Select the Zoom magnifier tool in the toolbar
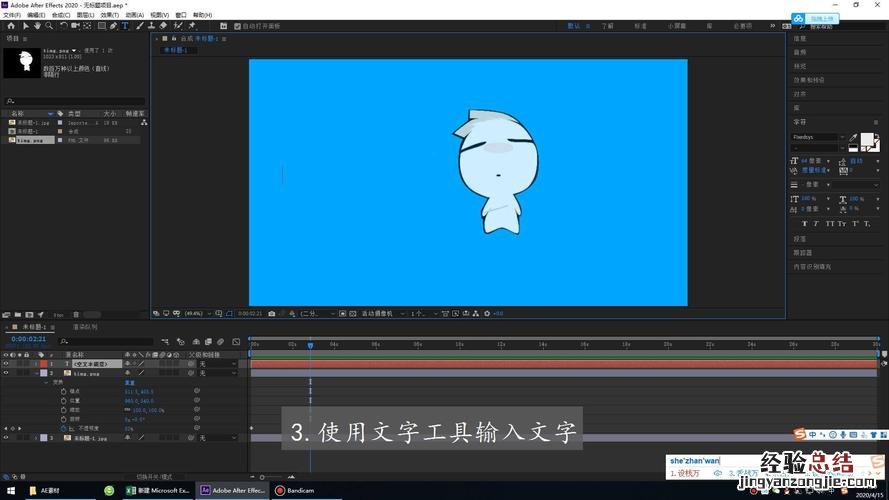889x500 pixels. pyautogui.click(x=49, y=26)
